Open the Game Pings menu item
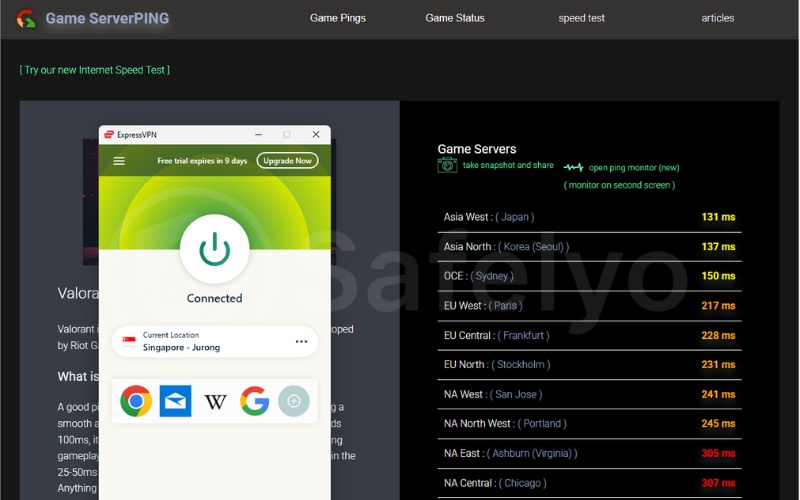The width and height of the screenshot is (800, 500). 338,18
